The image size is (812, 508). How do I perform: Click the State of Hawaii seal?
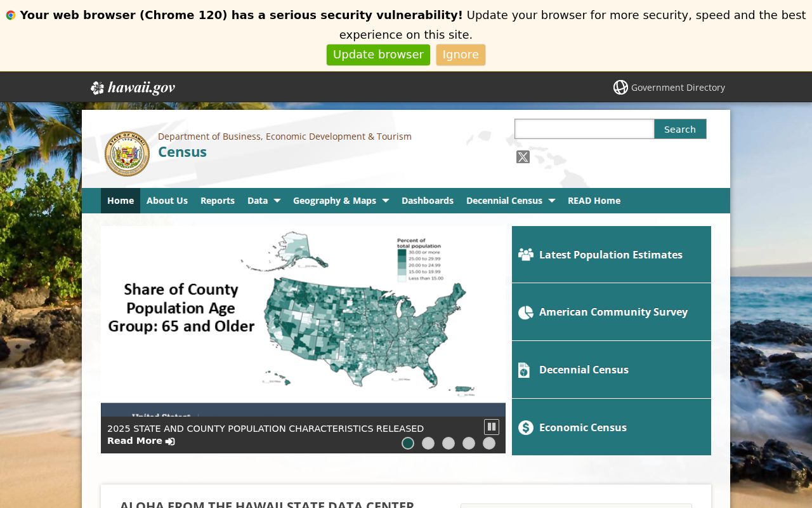pos(127,154)
